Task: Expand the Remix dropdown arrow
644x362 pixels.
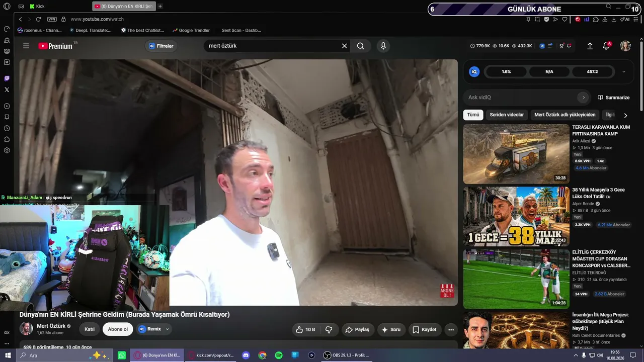Action: pyautogui.click(x=167, y=329)
